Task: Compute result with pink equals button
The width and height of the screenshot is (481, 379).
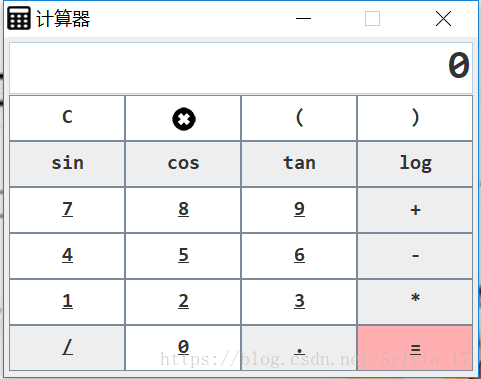Action: pyautogui.click(x=415, y=348)
